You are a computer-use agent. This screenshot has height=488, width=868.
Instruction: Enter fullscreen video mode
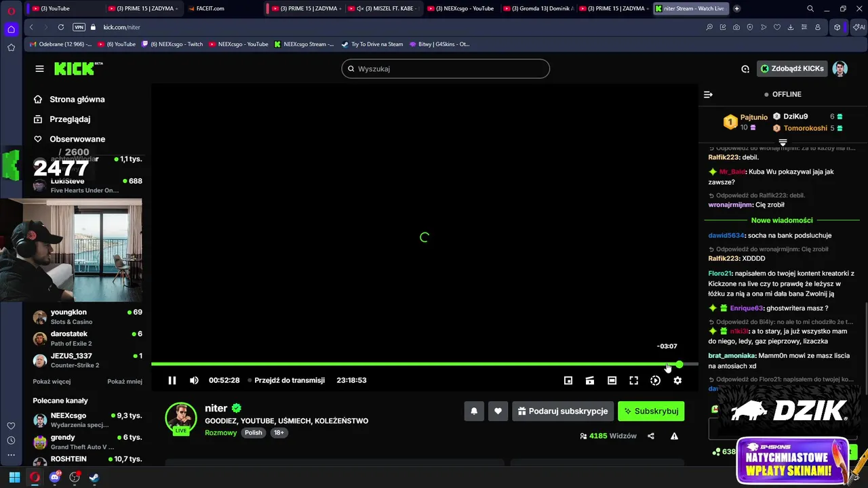pyautogui.click(x=633, y=380)
